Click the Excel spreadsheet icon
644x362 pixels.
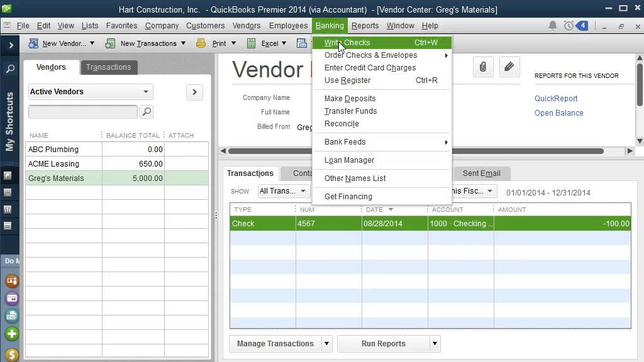click(252, 43)
